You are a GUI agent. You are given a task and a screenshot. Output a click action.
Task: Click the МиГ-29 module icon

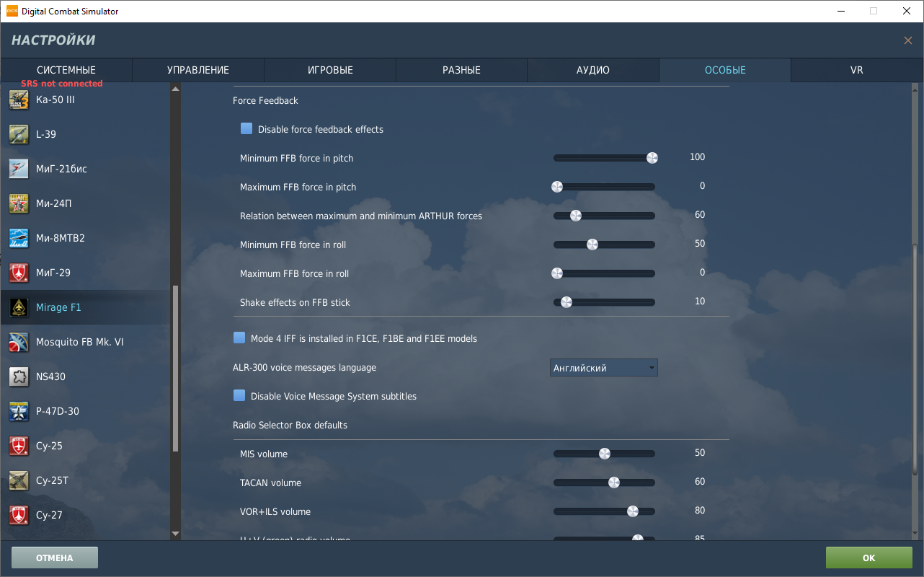(19, 273)
